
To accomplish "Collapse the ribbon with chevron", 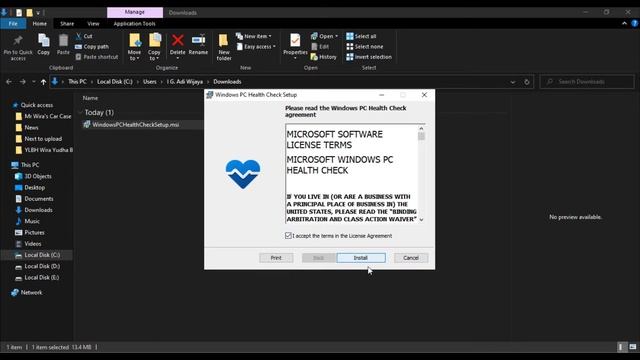I will [x=624, y=24].
